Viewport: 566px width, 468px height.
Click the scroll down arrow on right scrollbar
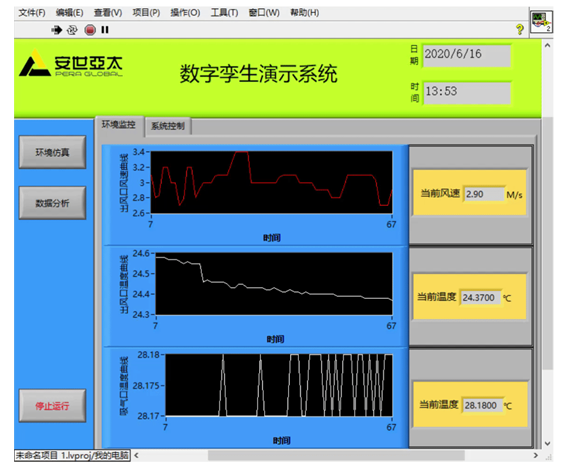pyautogui.click(x=547, y=443)
